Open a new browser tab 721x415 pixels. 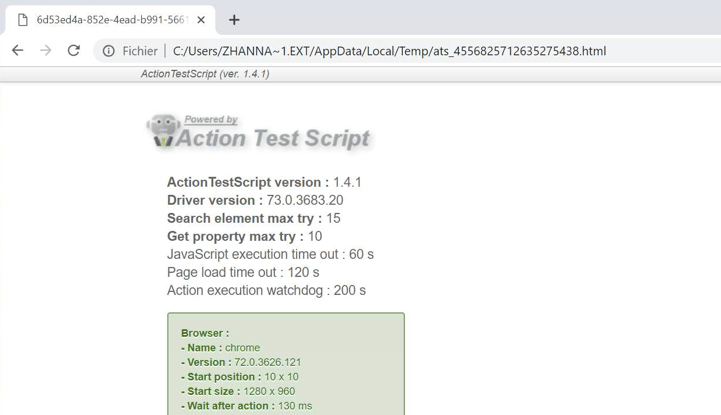click(x=234, y=20)
